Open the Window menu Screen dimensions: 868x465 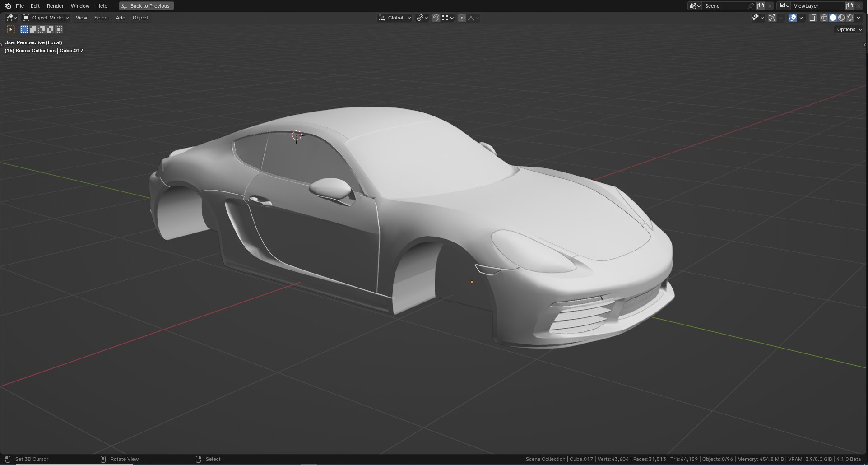pyautogui.click(x=80, y=6)
